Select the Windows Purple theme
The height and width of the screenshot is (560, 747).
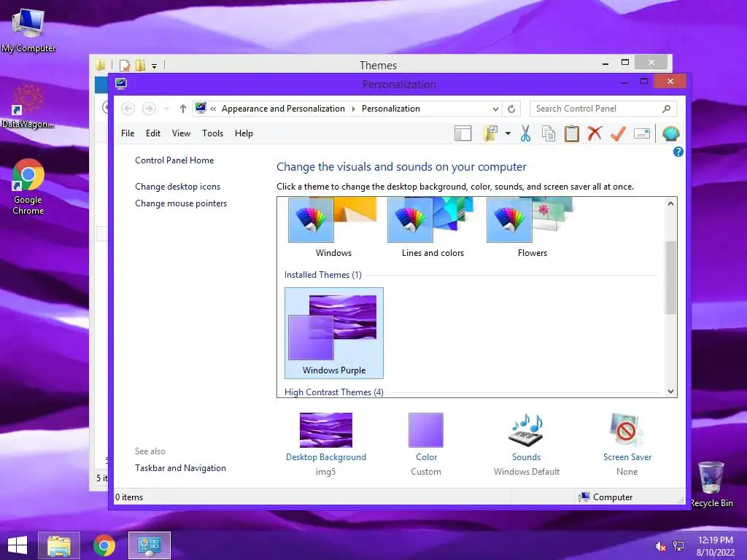[334, 332]
